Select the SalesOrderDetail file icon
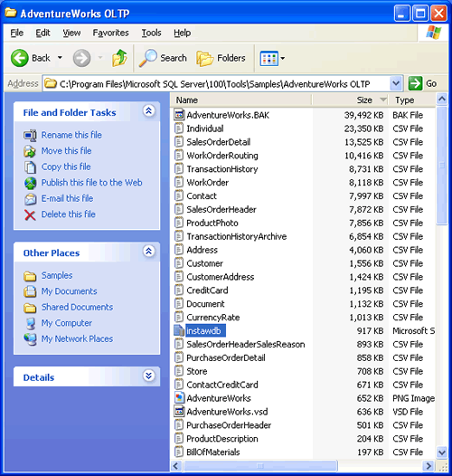This screenshot has width=452, height=476. click(179, 142)
